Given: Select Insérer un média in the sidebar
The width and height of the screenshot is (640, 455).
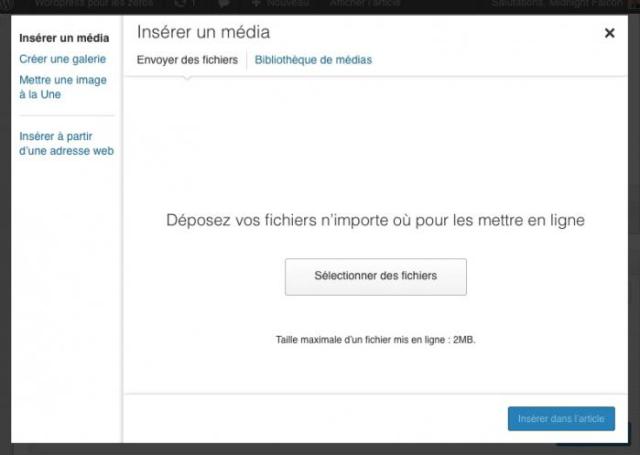Looking at the screenshot, I should coord(64,38).
